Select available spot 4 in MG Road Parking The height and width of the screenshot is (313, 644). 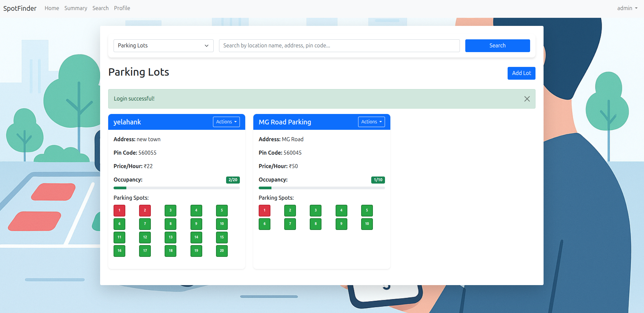pyautogui.click(x=341, y=210)
